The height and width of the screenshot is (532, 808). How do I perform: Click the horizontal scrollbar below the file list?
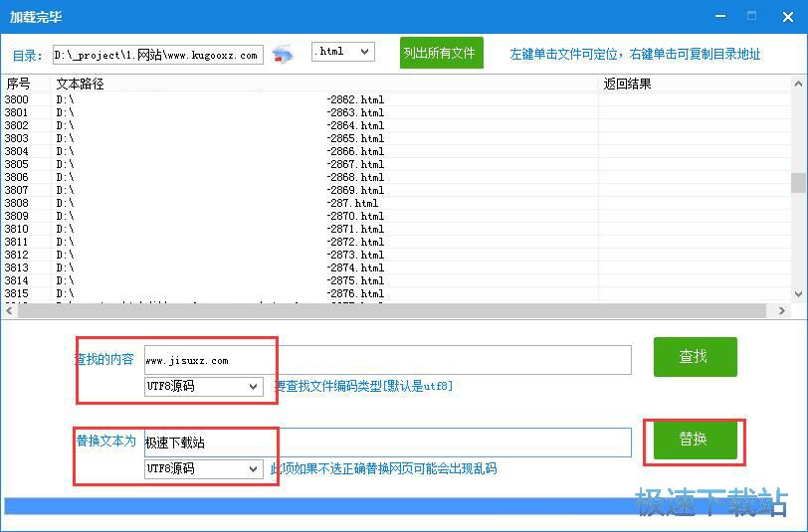[x=396, y=311]
